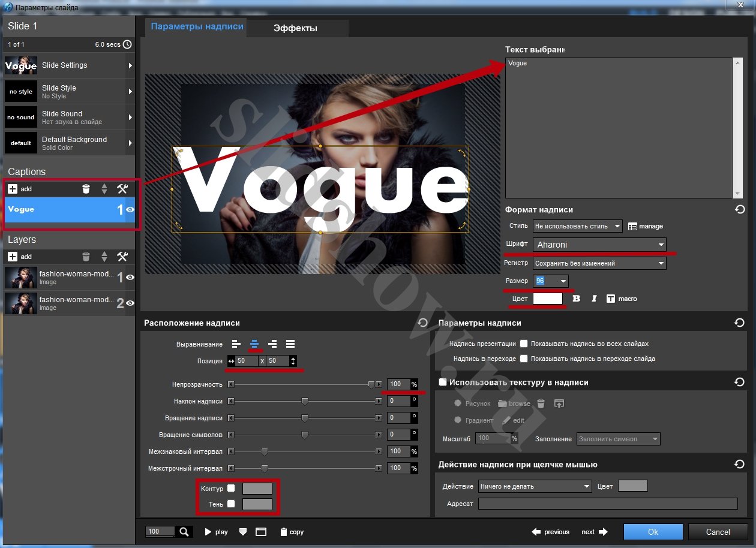756x548 pixels.
Task: Click Контур outline color swatch
Action: (257, 489)
